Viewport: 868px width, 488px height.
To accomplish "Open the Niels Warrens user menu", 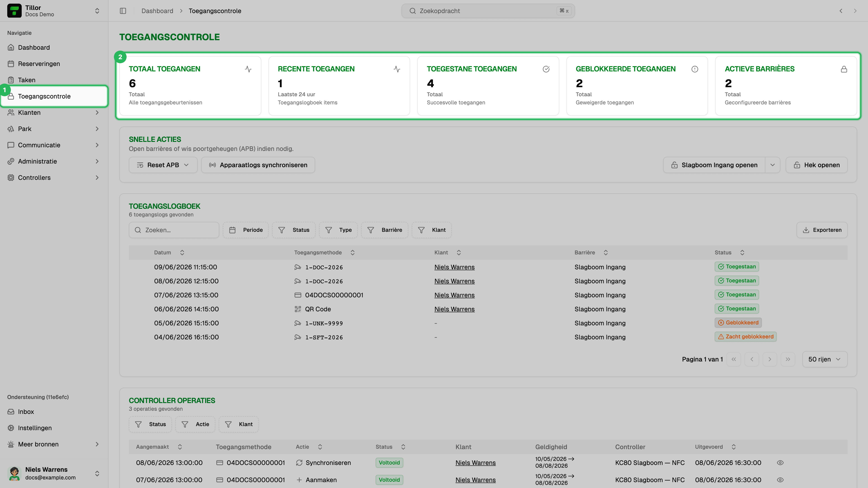I will (x=54, y=474).
